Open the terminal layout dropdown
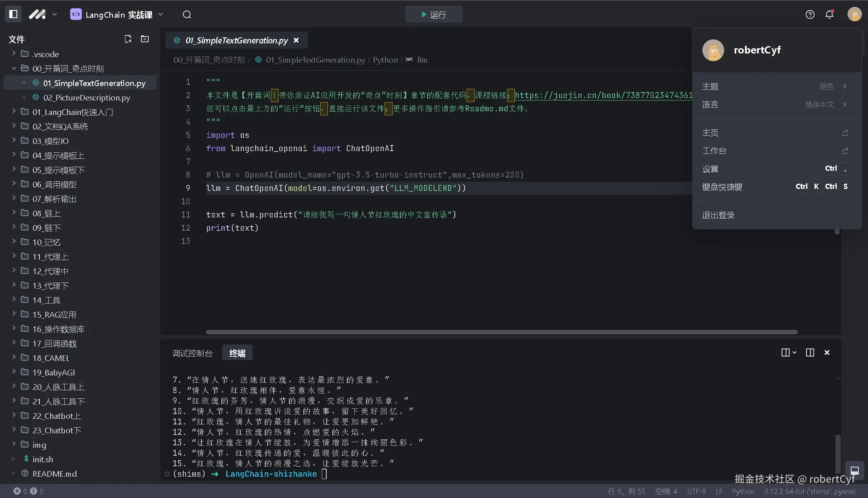868x498 pixels. 788,352
